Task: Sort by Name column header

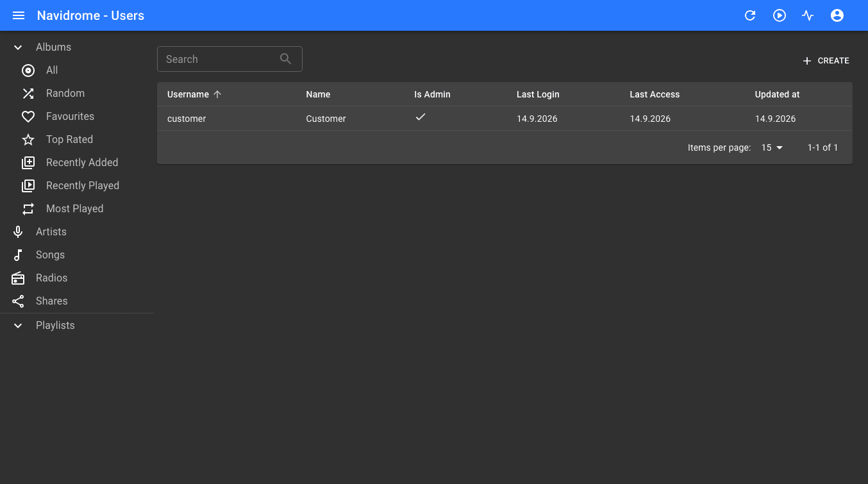Action: coord(318,94)
